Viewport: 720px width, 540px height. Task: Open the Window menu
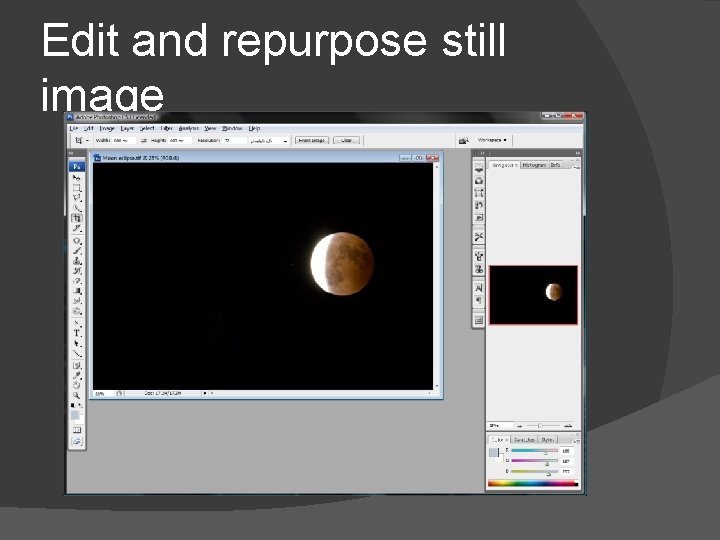coord(232,129)
